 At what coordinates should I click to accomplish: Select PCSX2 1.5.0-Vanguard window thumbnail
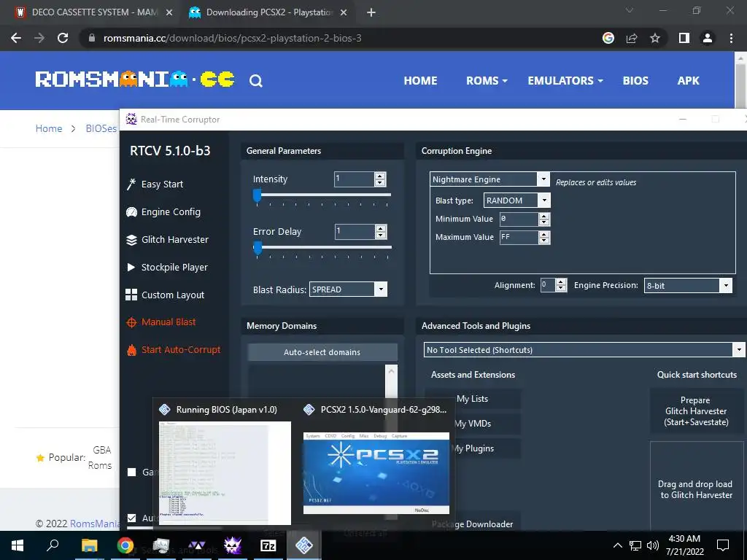pyautogui.click(x=376, y=472)
